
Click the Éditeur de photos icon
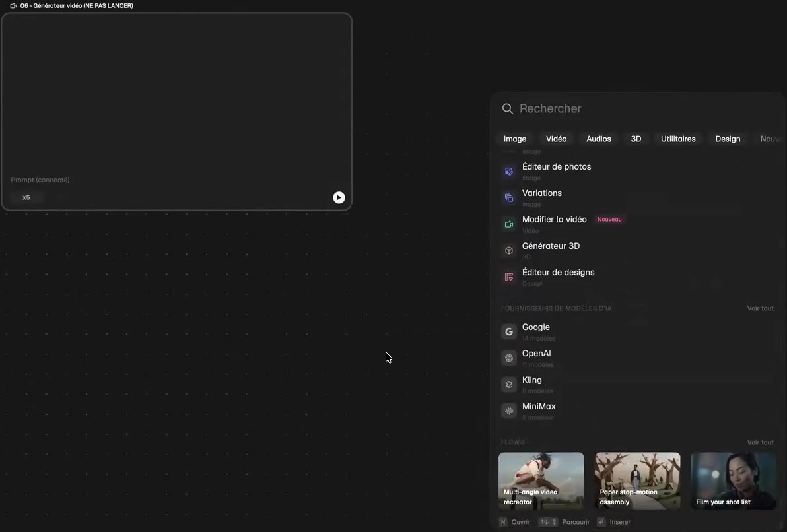(x=509, y=171)
